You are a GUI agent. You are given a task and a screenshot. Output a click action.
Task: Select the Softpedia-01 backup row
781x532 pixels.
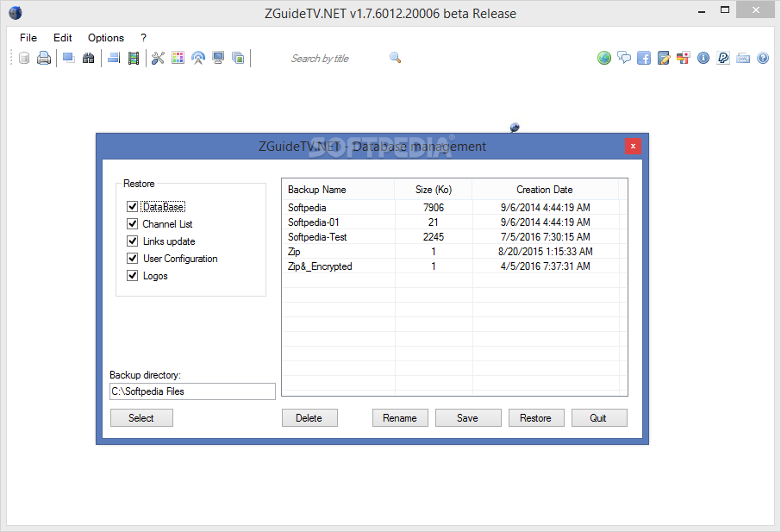[x=454, y=222]
